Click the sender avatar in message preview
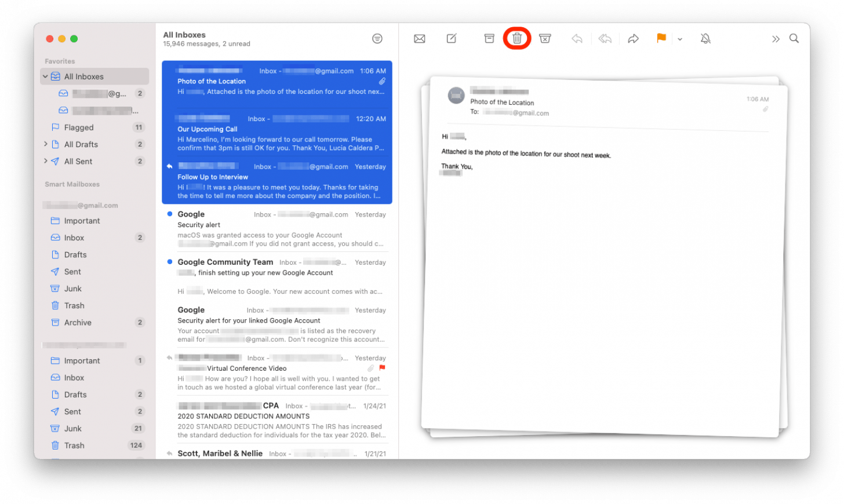 point(456,95)
